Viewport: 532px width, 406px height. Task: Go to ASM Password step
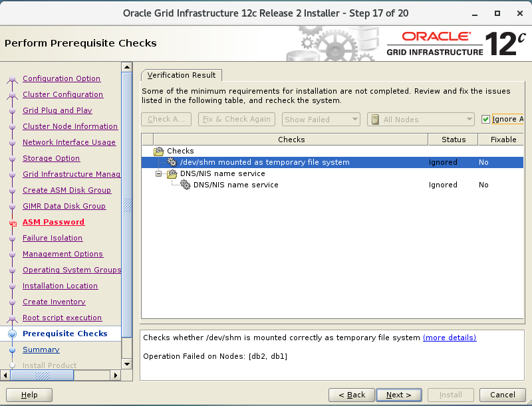(54, 222)
